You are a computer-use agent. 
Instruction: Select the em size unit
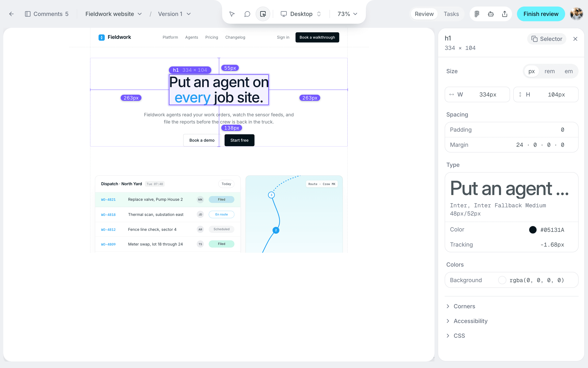(569, 71)
